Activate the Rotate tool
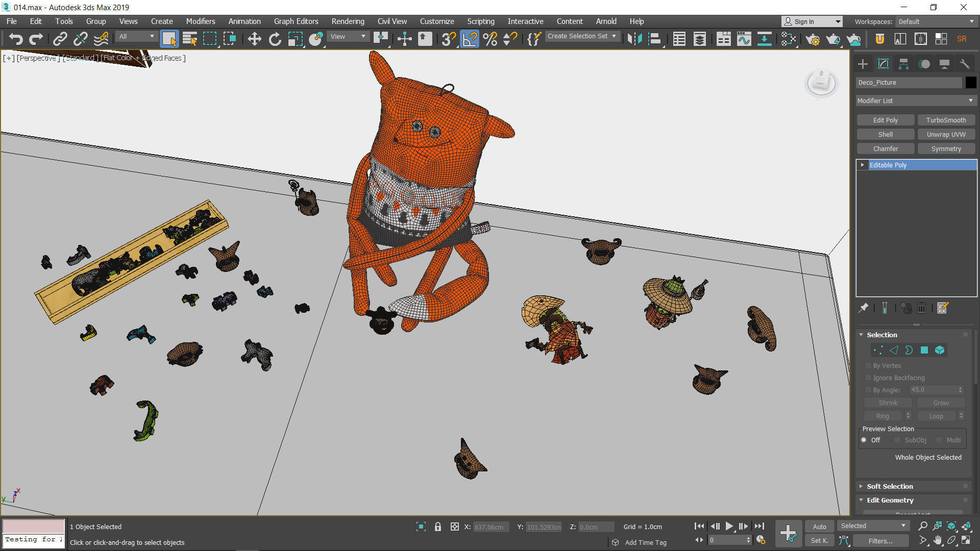 coord(275,39)
